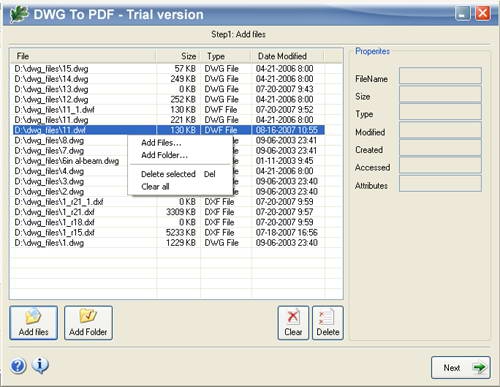Screen dimensions: 500x387
Task: Select file D:\dwg_files\7.dwg
Action: click(x=49, y=151)
